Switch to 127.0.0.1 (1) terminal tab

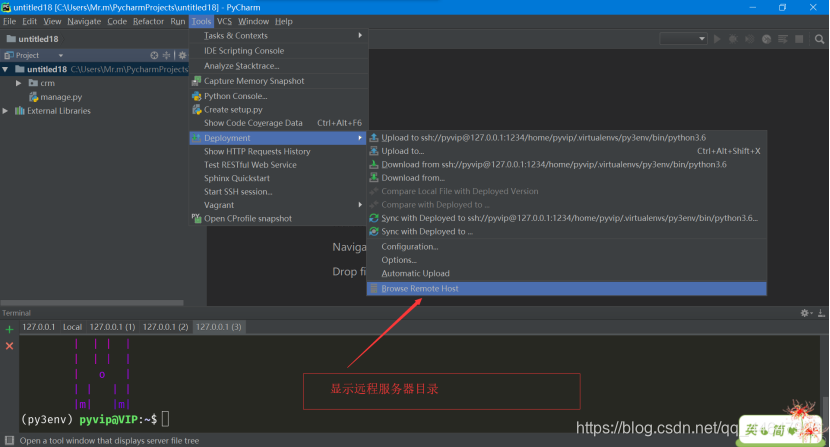[112, 327]
